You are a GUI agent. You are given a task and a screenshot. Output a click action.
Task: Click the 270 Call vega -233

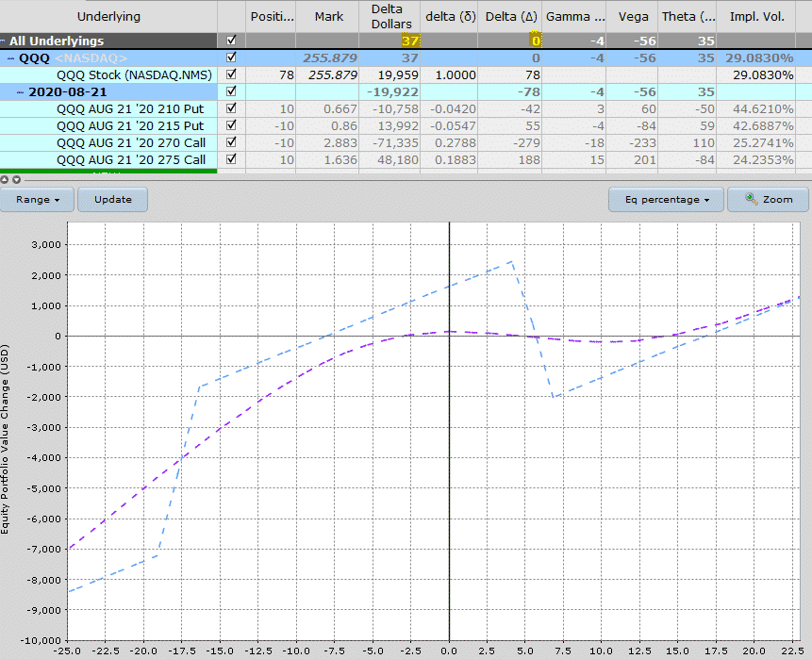[x=642, y=143]
